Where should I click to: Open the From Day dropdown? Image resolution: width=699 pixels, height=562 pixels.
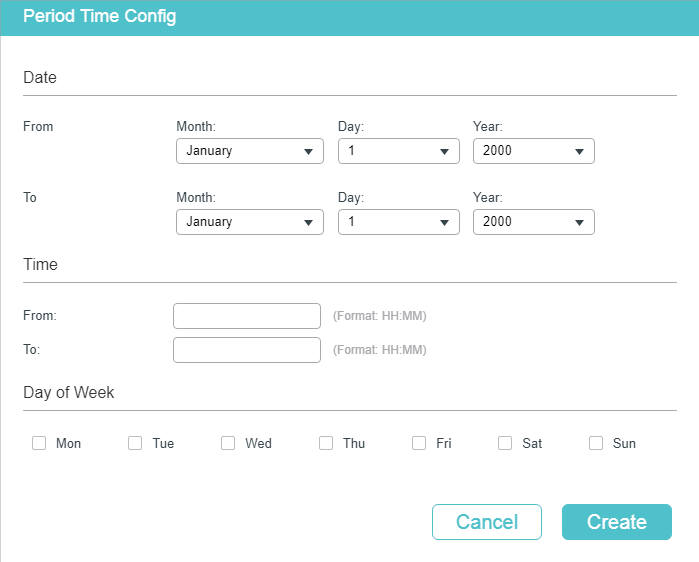[x=399, y=151]
